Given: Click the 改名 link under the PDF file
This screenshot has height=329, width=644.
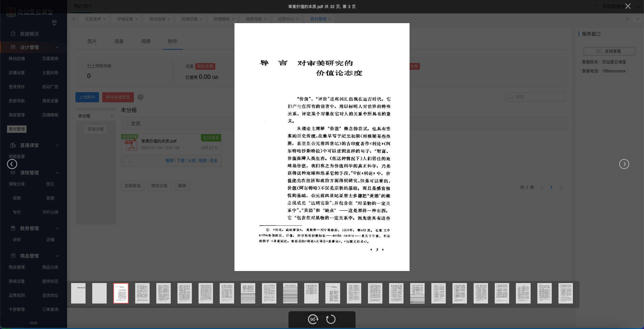Looking at the screenshot, I should [x=214, y=161].
